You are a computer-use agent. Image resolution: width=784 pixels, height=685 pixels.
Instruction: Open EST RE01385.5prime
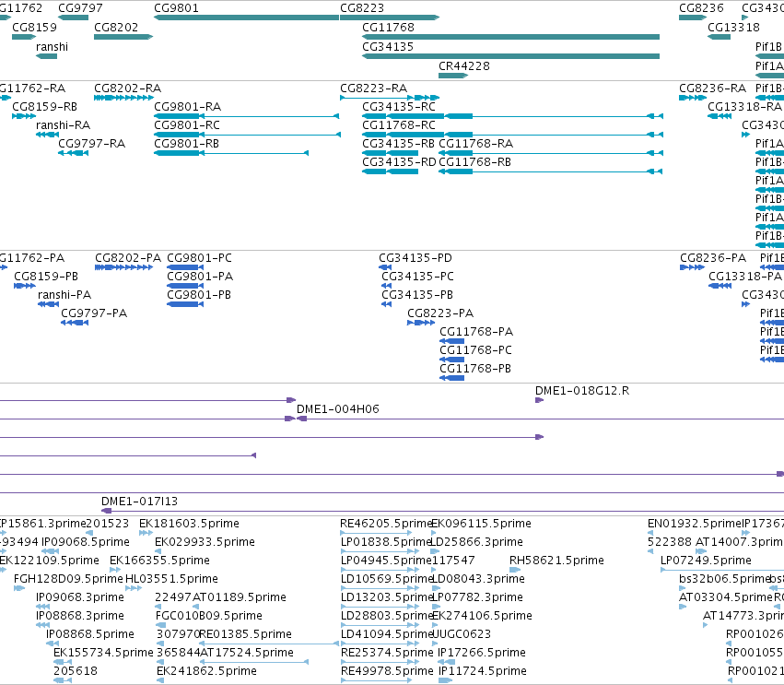coord(245,634)
